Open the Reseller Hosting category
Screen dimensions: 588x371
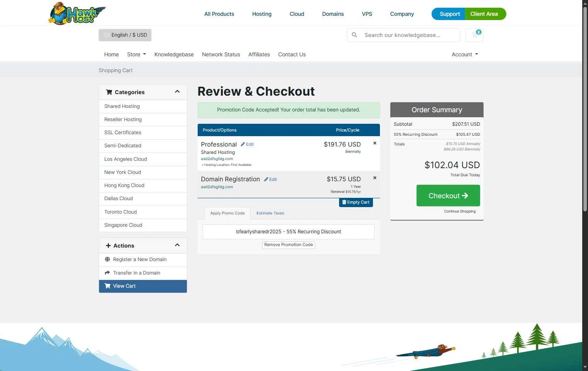(143, 120)
